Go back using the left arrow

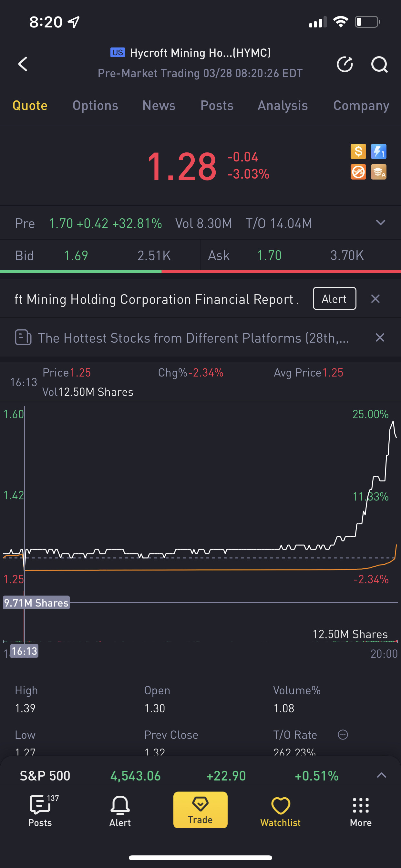23,64
